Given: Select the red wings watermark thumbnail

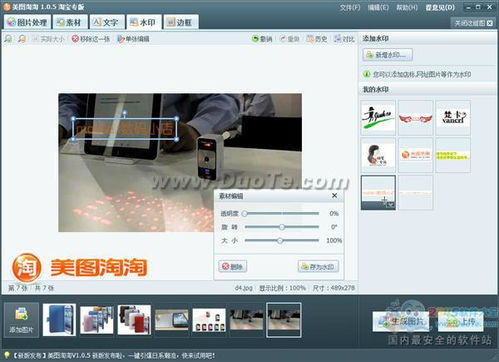Looking at the screenshot, I should click(x=415, y=117).
